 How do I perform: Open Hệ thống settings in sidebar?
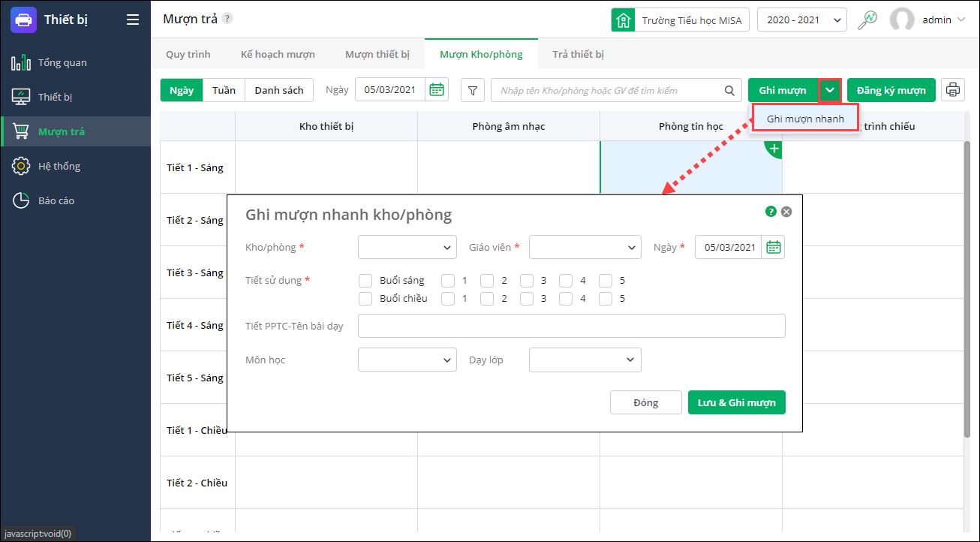75,166
